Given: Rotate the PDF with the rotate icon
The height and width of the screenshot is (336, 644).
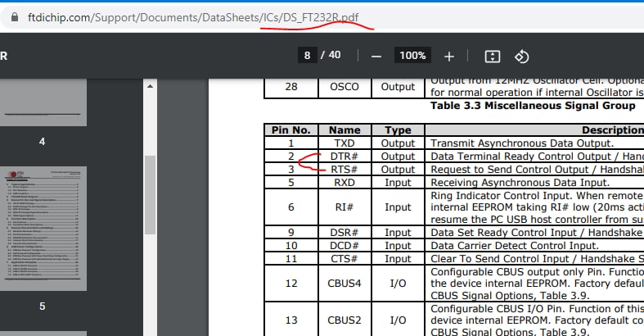Looking at the screenshot, I should [521, 57].
